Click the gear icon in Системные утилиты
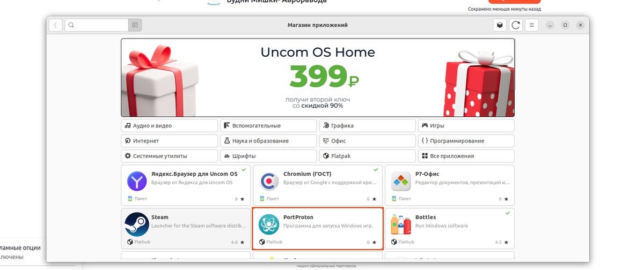 click(x=128, y=156)
